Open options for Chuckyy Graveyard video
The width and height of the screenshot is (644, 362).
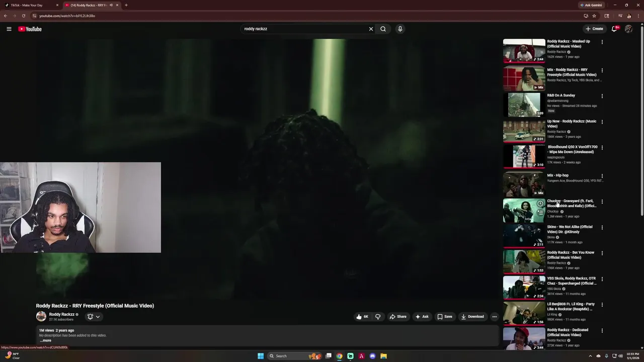point(602,202)
